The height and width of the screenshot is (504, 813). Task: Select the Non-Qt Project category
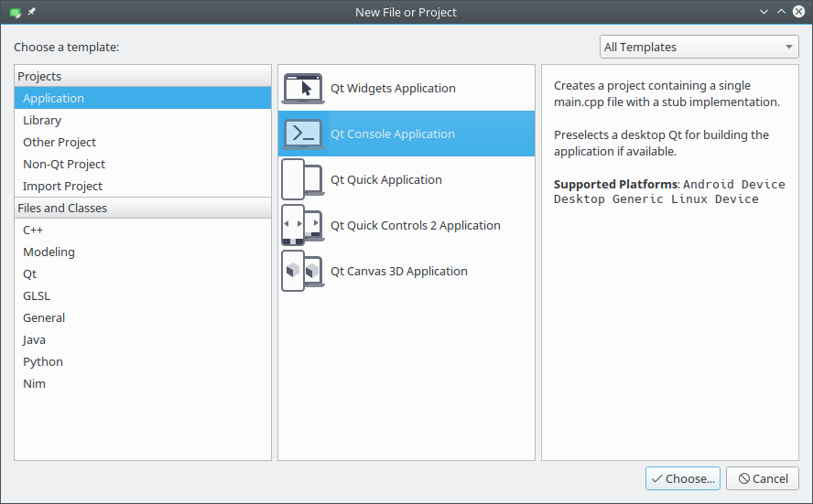pyautogui.click(x=143, y=164)
